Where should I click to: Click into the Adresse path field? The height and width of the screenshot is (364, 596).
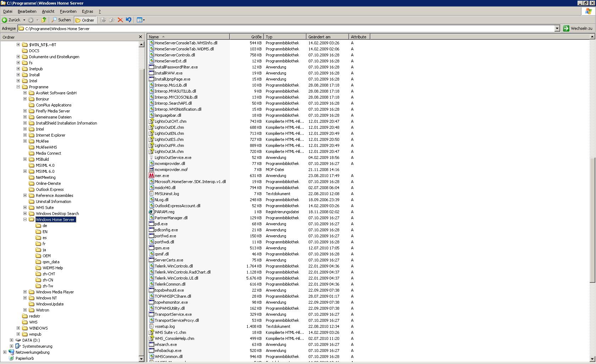(286, 28)
